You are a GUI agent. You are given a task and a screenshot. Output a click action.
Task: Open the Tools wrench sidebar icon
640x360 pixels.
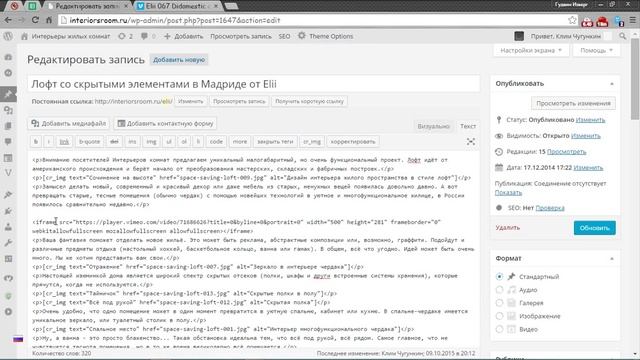pyautogui.click(x=8, y=243)
